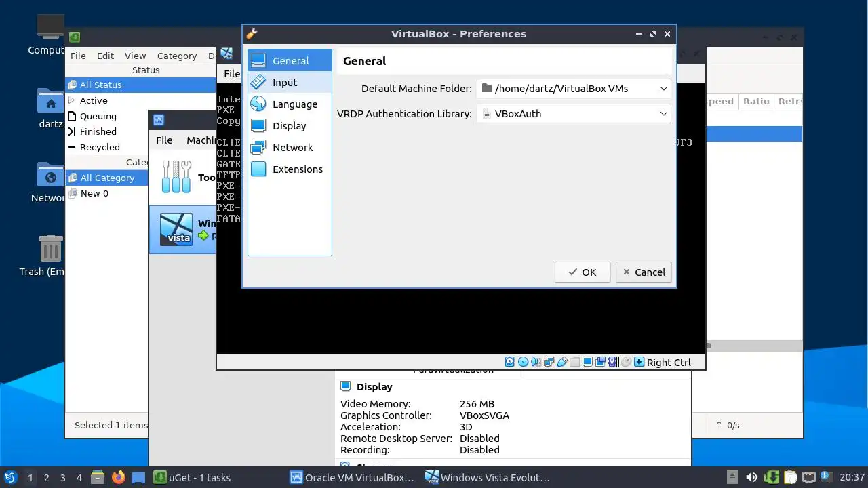Click recording icon in VM status bar
Viewport: 868px width, 488px height.
click(600, 362)
